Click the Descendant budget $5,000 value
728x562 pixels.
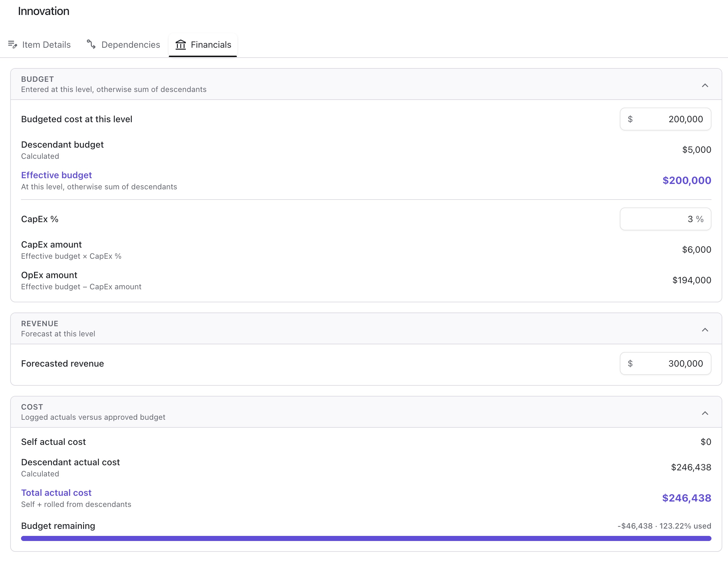696,150
